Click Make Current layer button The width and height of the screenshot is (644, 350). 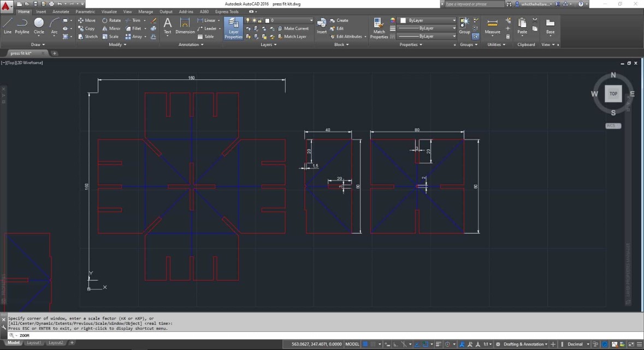pos(293,28)
